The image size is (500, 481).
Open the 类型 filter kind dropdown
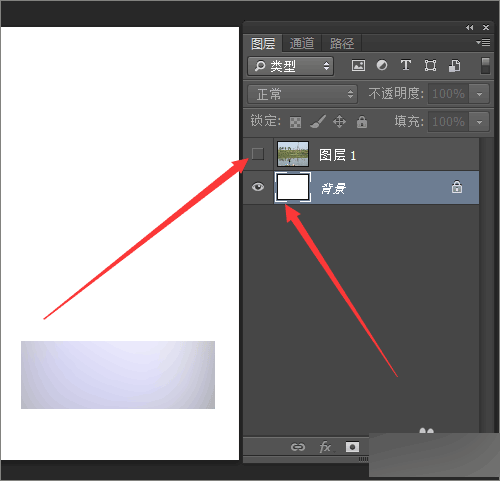pos(290,66)
